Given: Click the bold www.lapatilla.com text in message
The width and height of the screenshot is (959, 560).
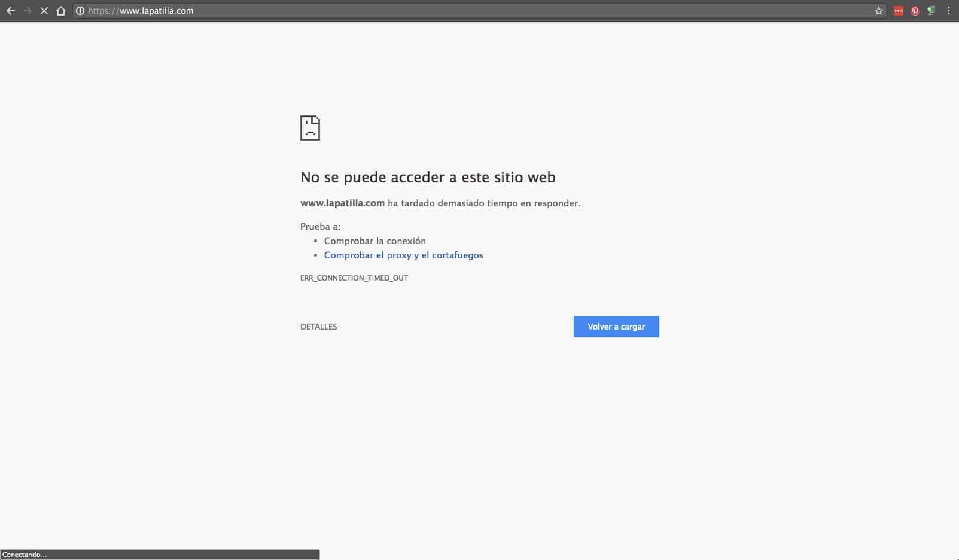Looking at the screenshot, I should (342, 203).
